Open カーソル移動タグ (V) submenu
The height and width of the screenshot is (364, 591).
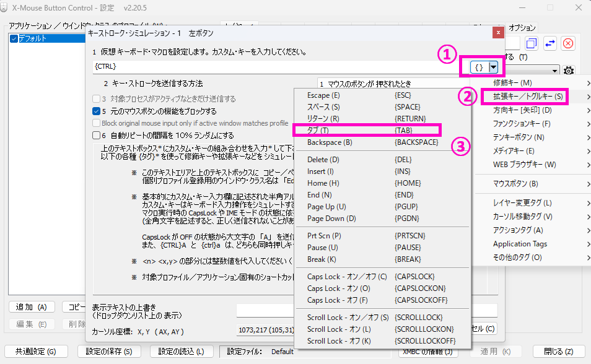pos(532,216)
